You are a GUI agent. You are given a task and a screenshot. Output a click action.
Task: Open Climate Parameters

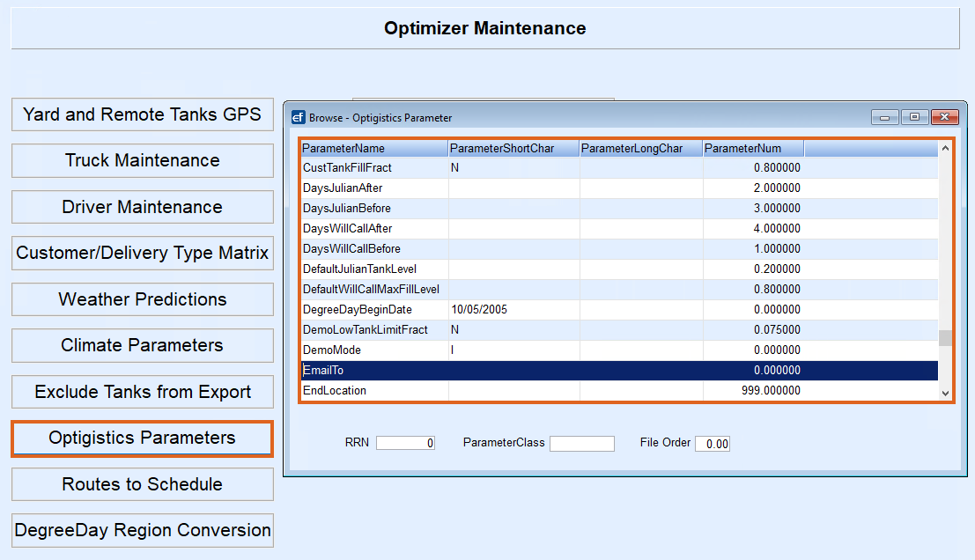pos(143,346)
